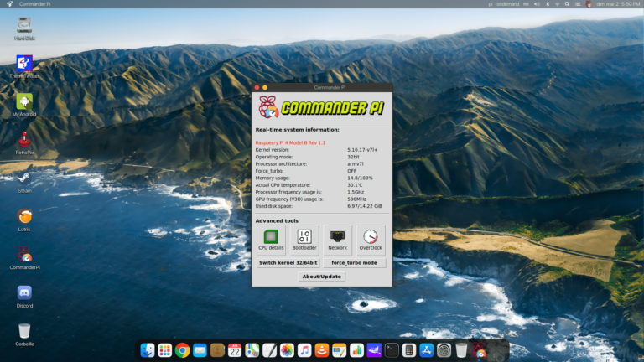Open ThemeTwister desktop icon
Screen dimensions: 644x362
pos(24,66)
